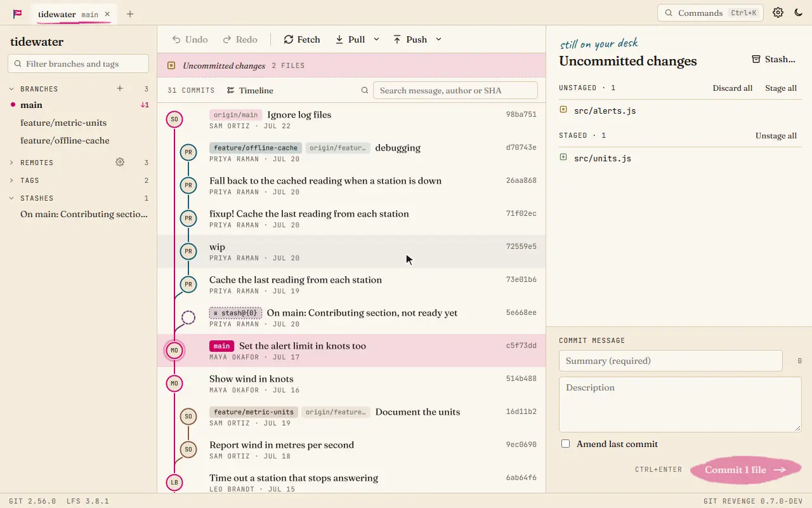Push commits to remote

point(410,39)
